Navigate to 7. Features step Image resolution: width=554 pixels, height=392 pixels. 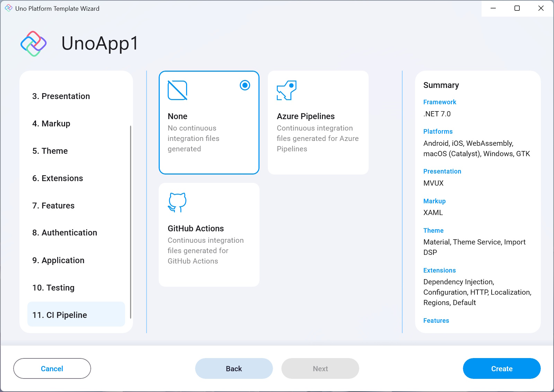point(76,206)
